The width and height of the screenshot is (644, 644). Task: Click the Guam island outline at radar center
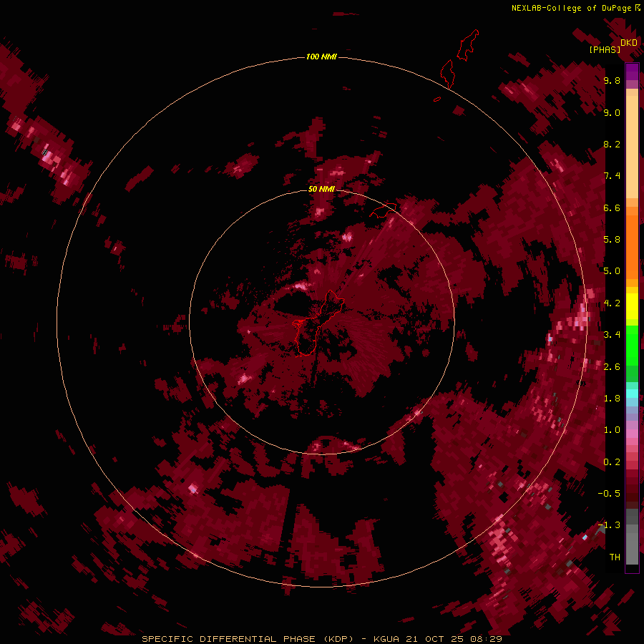(317, 324)
